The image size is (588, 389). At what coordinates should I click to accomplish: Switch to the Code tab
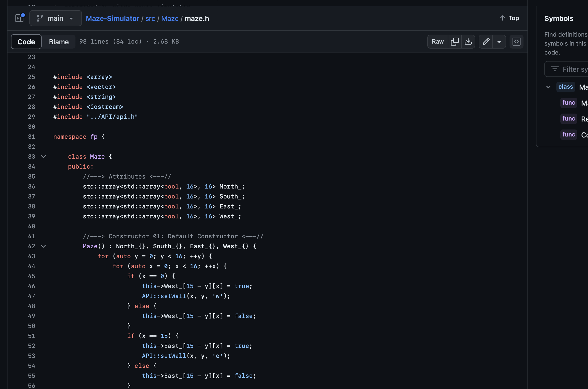click(26, 42)
